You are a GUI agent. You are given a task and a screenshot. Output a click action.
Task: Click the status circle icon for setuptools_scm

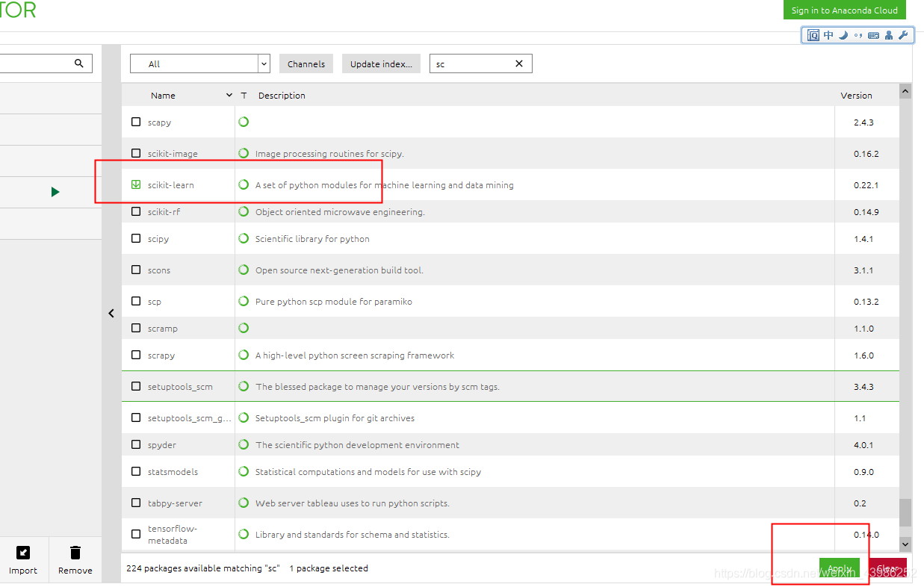[244, 386]
